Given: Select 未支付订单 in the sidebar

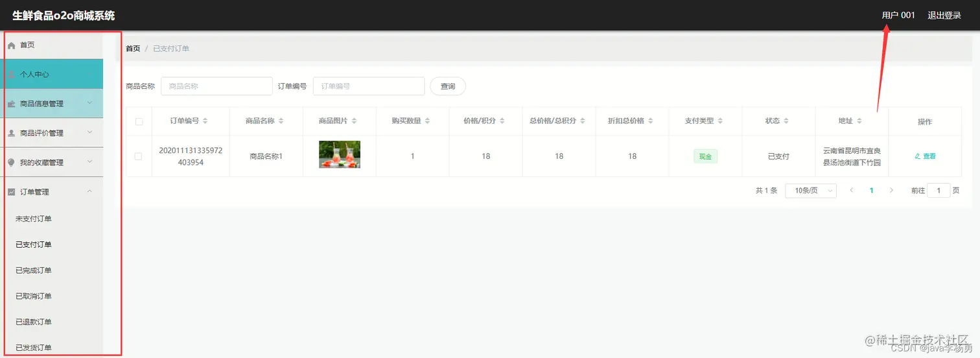Looking at the screenshot, I should (34, 219).
